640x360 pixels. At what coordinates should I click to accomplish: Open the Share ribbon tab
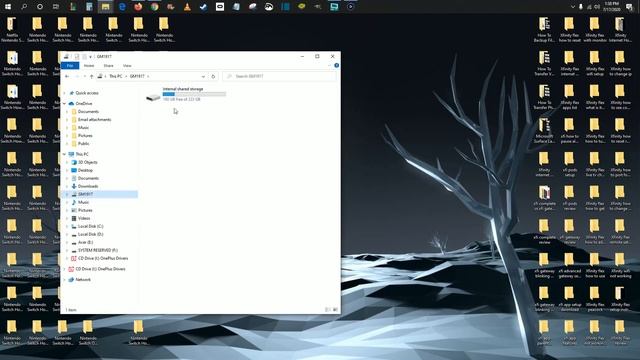click(x=108, y=65)
